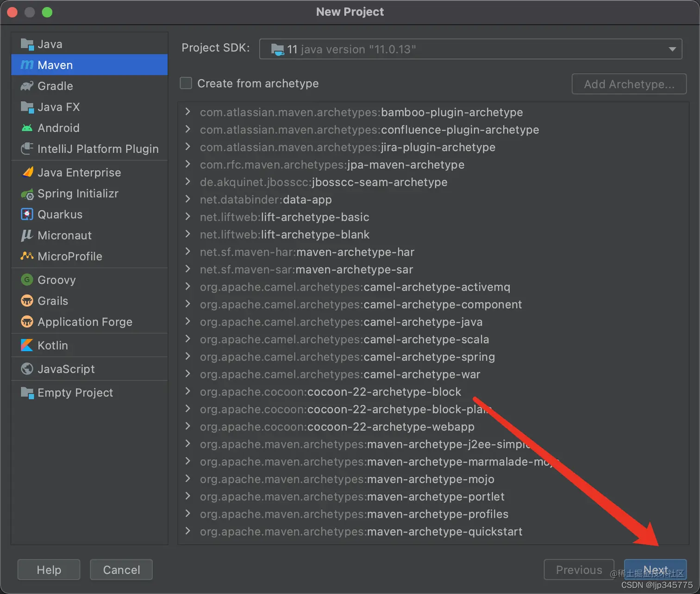Click the Java project type icon

(27, 44)
